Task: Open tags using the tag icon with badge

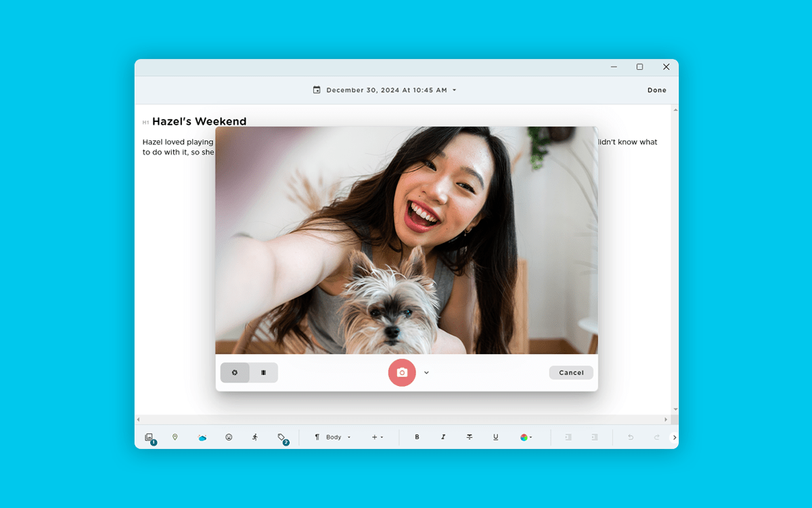Action: point(281,437)
